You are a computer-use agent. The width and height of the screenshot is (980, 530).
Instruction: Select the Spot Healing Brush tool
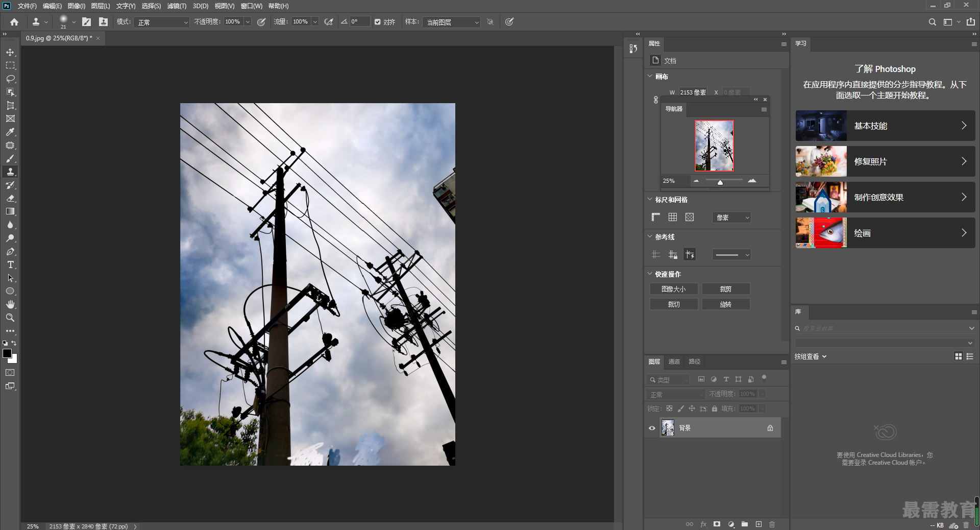tap(10, 145)
